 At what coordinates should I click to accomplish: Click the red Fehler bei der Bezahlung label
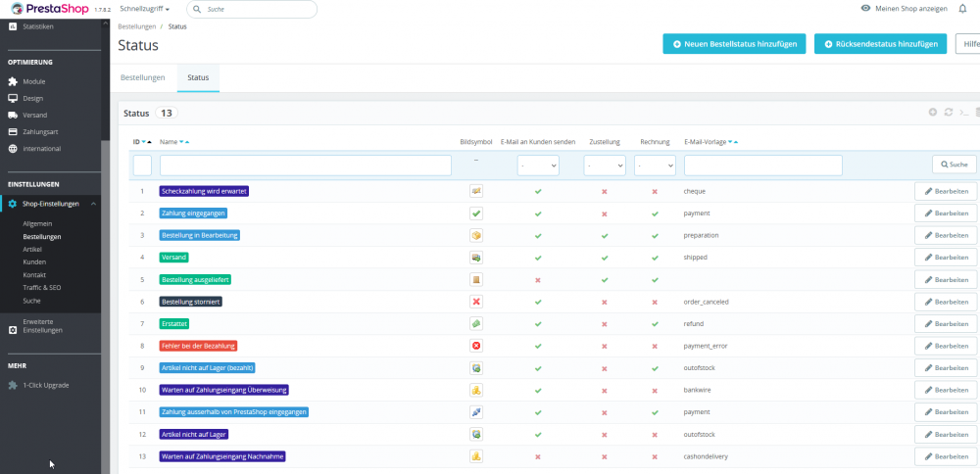coord(199,346)
